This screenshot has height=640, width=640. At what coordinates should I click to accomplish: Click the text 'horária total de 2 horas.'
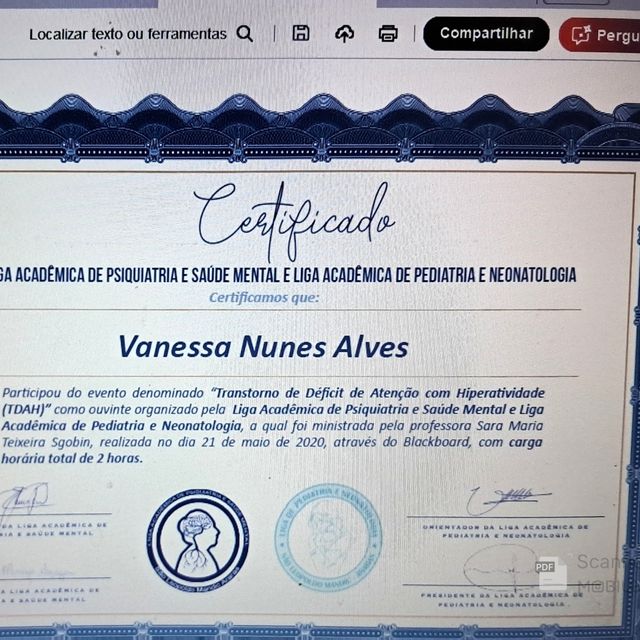click(x=72, y=458)
